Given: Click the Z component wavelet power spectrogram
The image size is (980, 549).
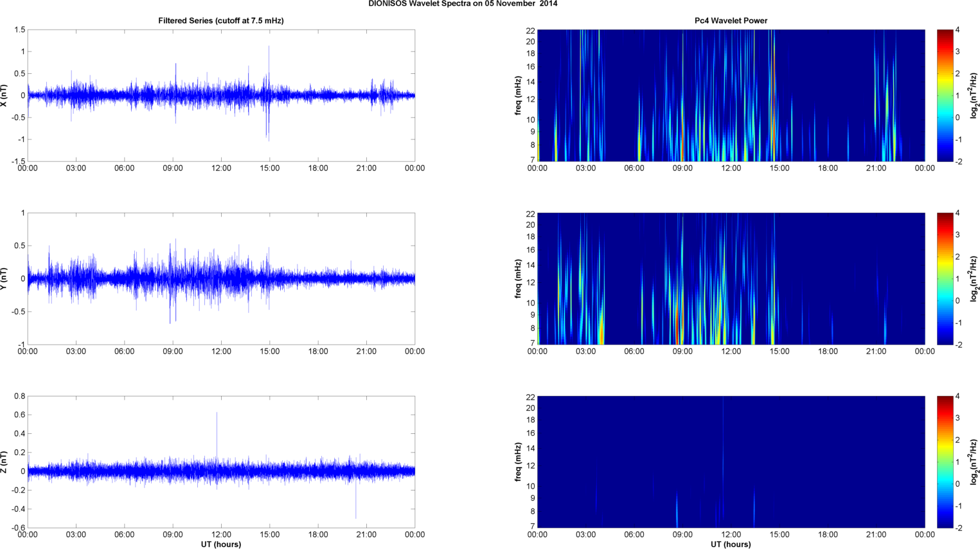Looking at the screenshot, I should tap(731, 462).
